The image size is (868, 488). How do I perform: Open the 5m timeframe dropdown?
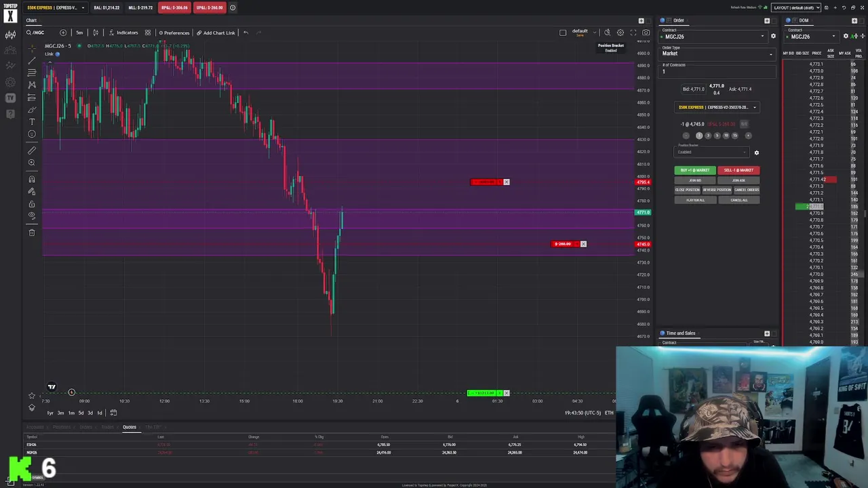pyautogui.click(x=79, y=33)
